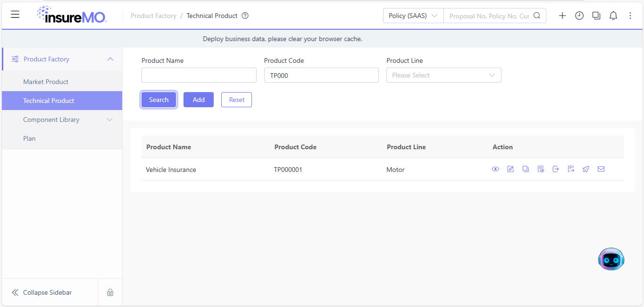644x307 pixels.
Task: Click the Product Code field containing TP000
Action: pyautogui.click(x=321, y=75)
